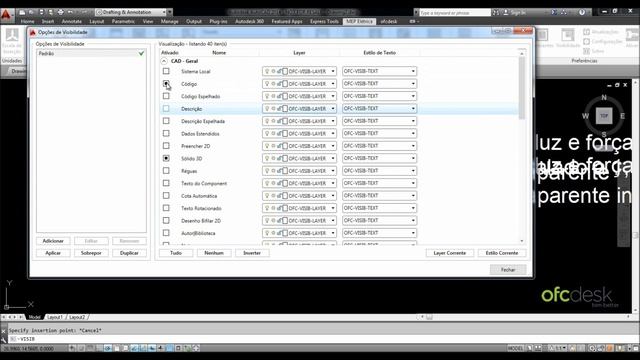Click the scroll down arrow of visibility list
Image resolution: width=640 pixels, height=360 pixels.
coord(522,241)
